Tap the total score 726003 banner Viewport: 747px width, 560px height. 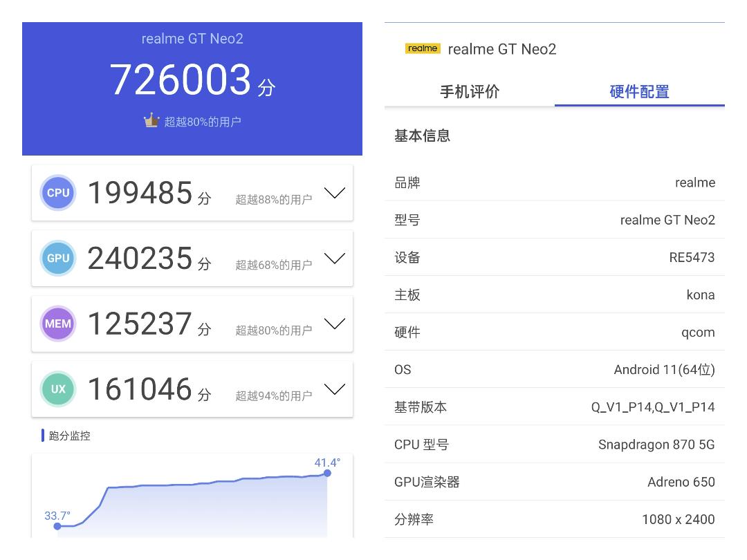coord(192,80)
